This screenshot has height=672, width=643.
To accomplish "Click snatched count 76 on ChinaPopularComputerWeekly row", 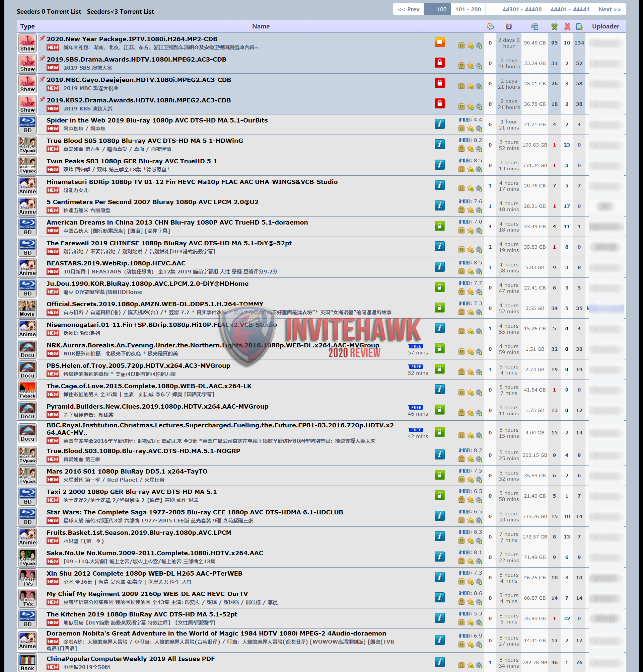I will tap(579, 662).
